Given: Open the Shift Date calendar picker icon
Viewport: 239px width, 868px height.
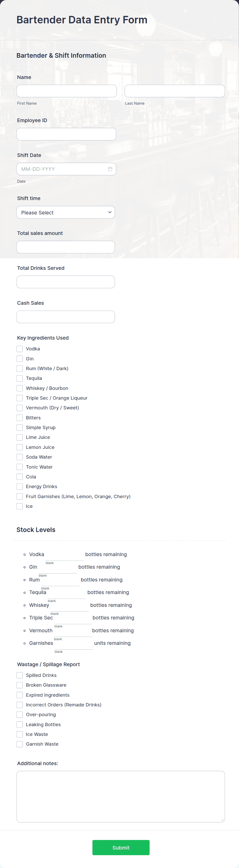Looking at the screenshot, I should coord(110,169).
